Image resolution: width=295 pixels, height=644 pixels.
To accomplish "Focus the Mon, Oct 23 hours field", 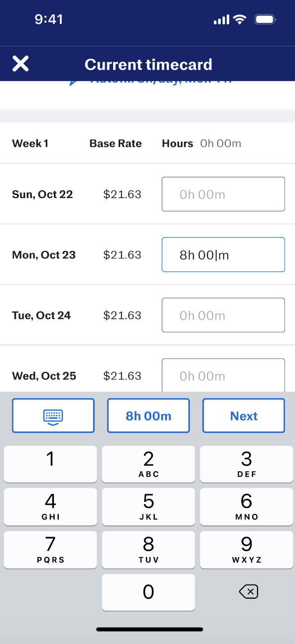I will [x=223, y=255].
